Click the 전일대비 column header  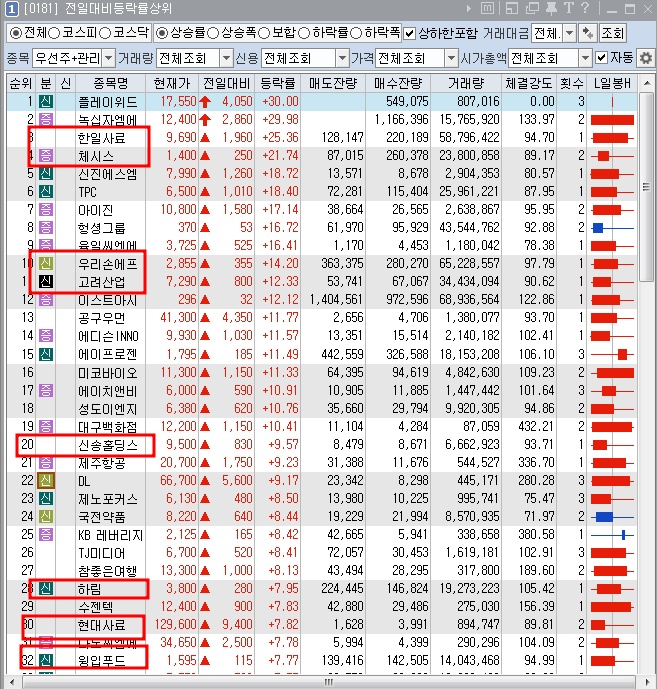[x=227, y=83]
